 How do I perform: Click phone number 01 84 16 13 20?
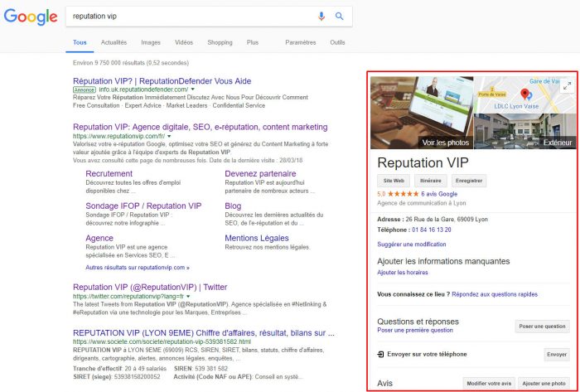(432, 230)
